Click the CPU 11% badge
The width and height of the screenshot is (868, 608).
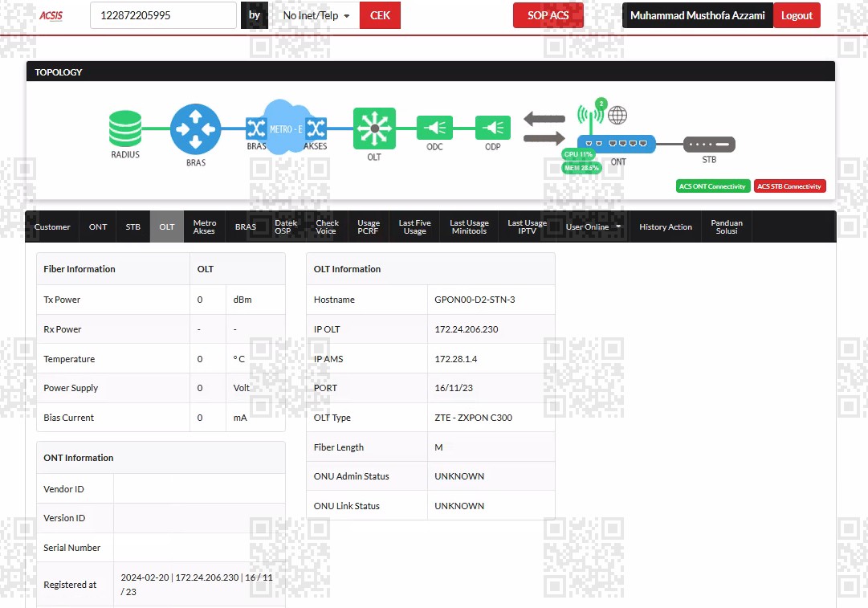click(578, 154)
